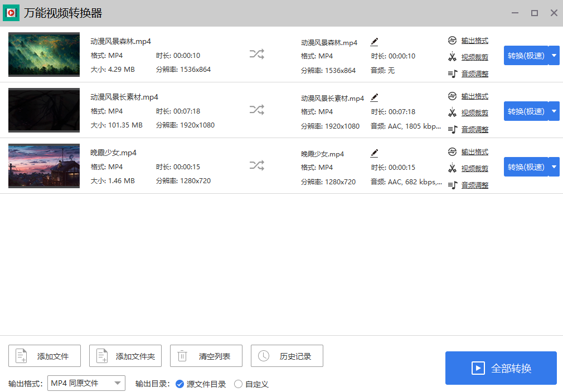Select the 晚霞少女.mp4 video thumbnail

click(44, 166)
